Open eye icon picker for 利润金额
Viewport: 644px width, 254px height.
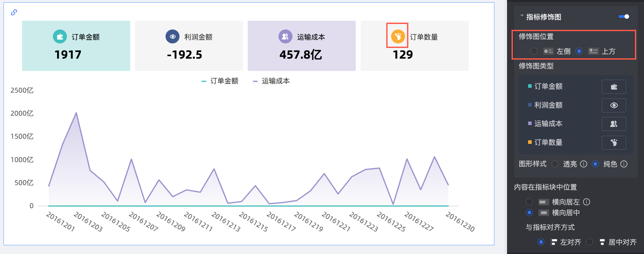click(613, 105)
